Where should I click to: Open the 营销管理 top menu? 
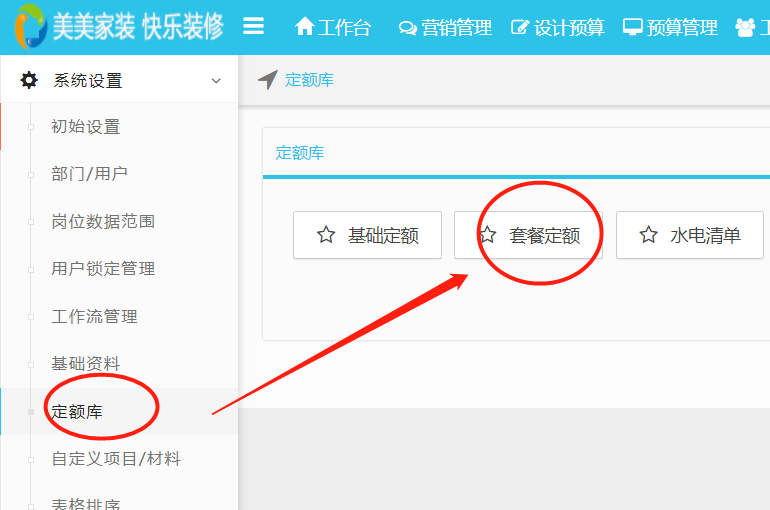pyautogui.click(x=445, y=28)
